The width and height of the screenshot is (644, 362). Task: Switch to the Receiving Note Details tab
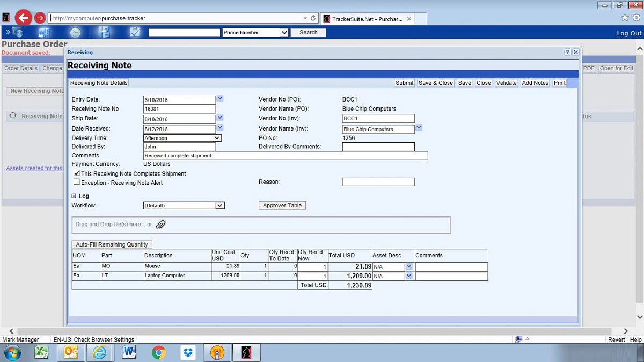point(98,83)
